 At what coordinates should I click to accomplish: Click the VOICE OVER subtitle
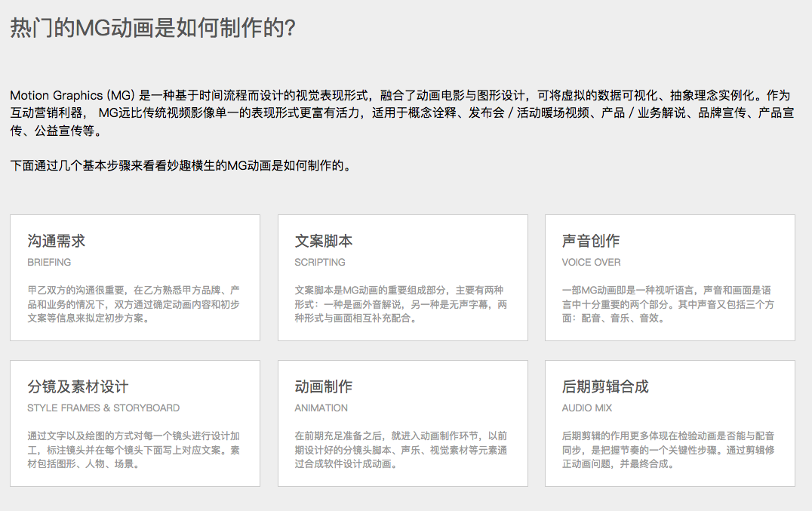click(x=591, y=262)
